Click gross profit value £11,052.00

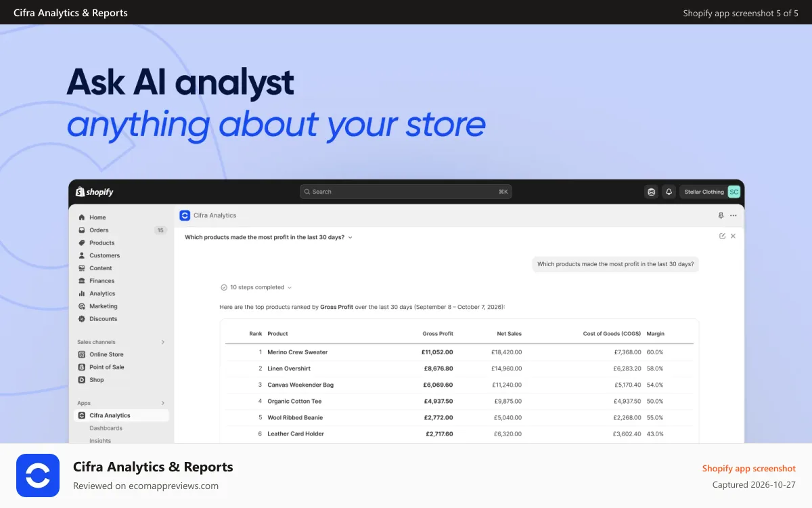437,352
